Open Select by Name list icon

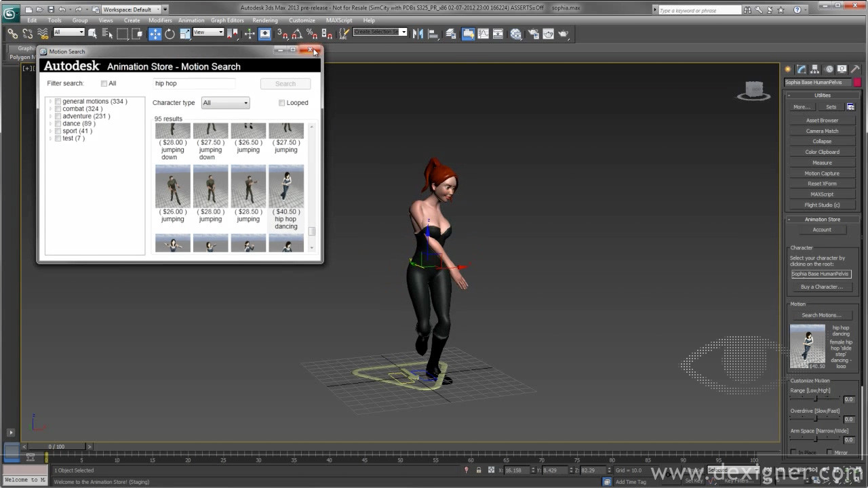pyautogui.click(x=108, y=33)
